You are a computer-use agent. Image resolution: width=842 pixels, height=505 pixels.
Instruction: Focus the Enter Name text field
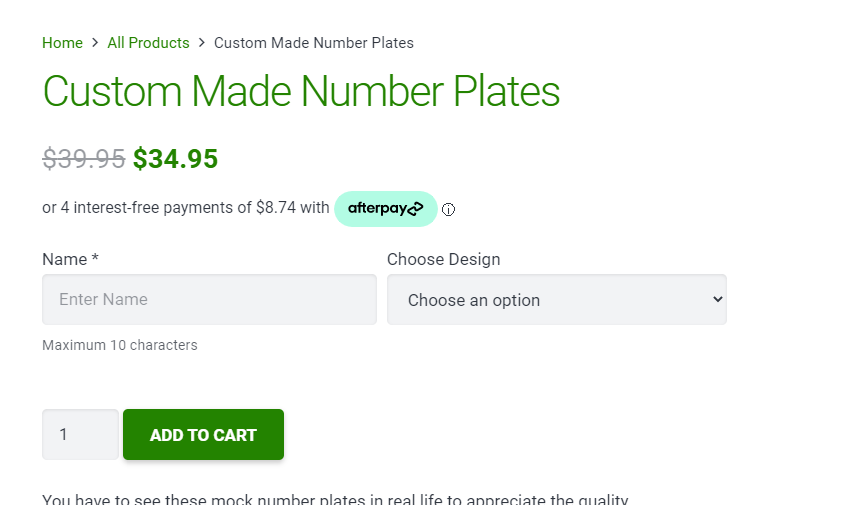pos(209,300)
